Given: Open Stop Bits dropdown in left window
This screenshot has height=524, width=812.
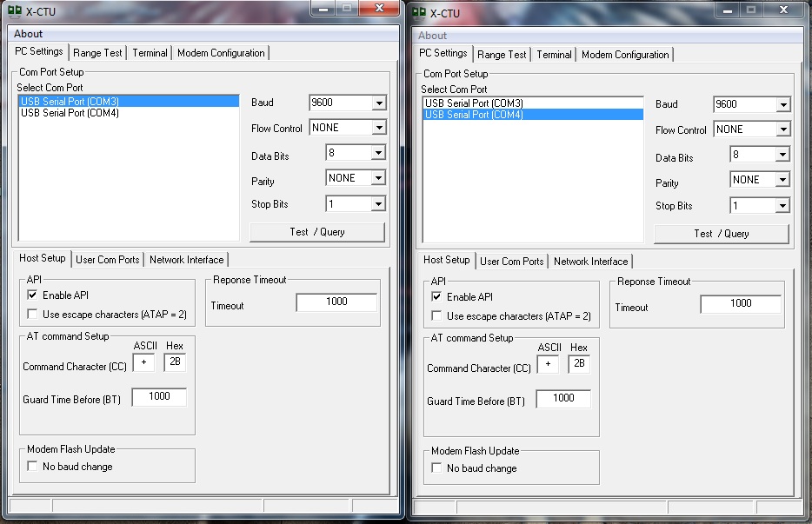Looking at the screenshot, I should [378, 203].
